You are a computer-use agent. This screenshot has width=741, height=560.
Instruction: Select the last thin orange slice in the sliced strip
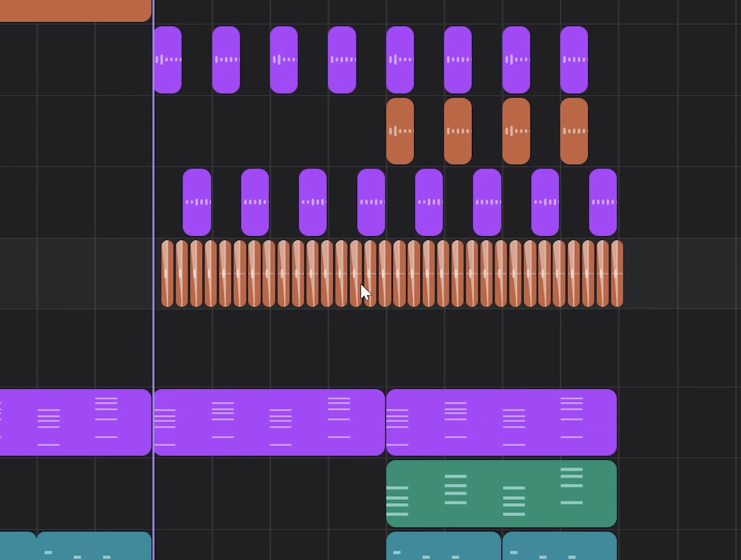pyautogui.click(x=617, y=274)
